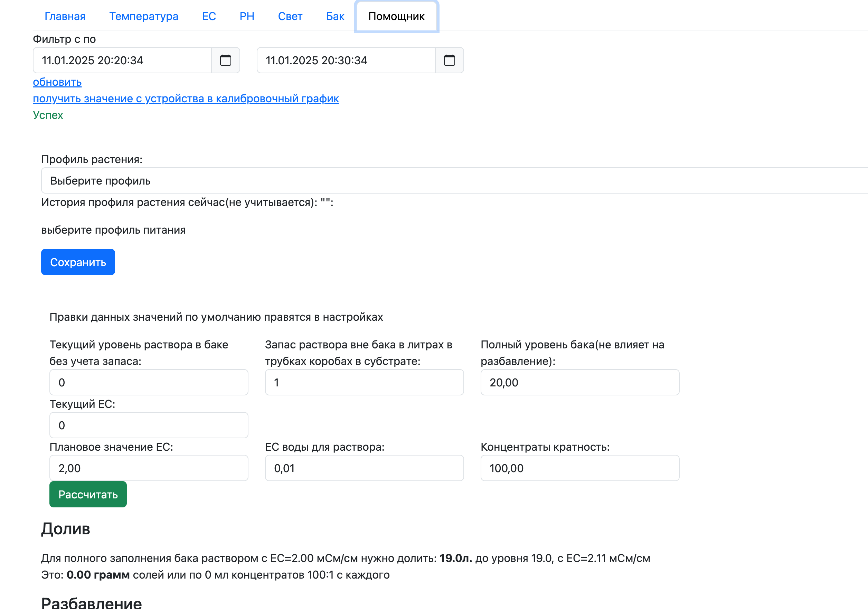
Task: Switch to the Бак tab
Action: pyautogui.click(x=335, y=16)
